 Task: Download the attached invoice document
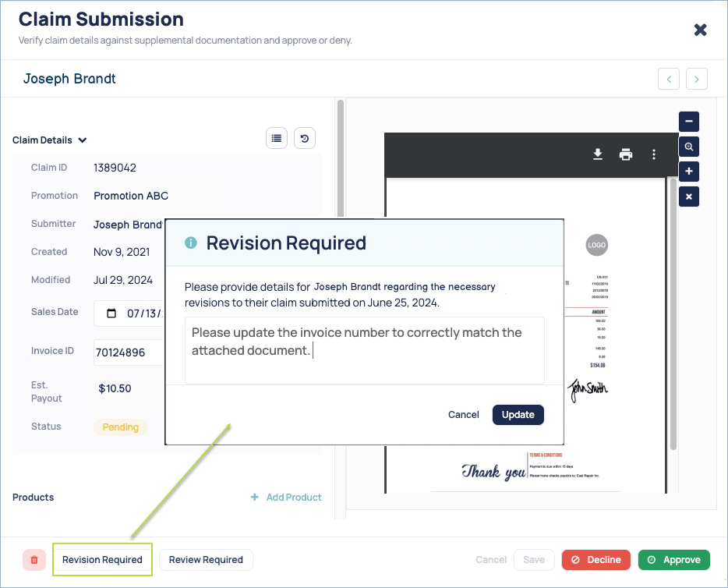(x=598, y=154)
